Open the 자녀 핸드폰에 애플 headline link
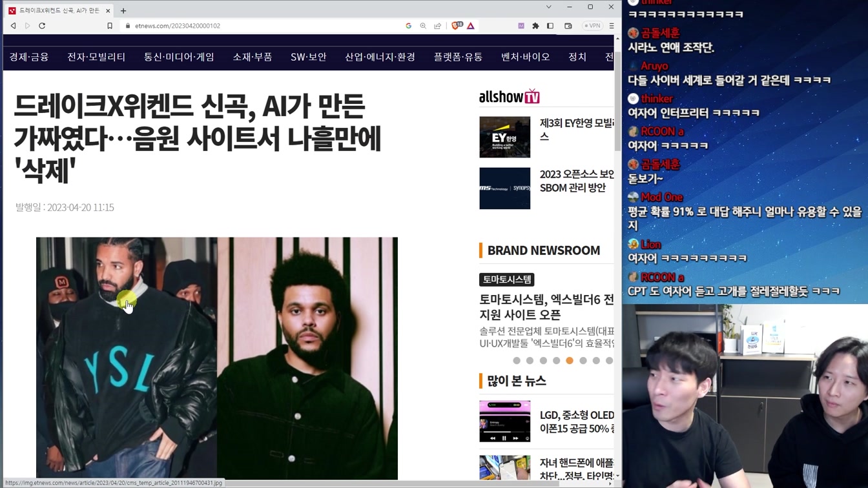 click(x=577, y=469)
